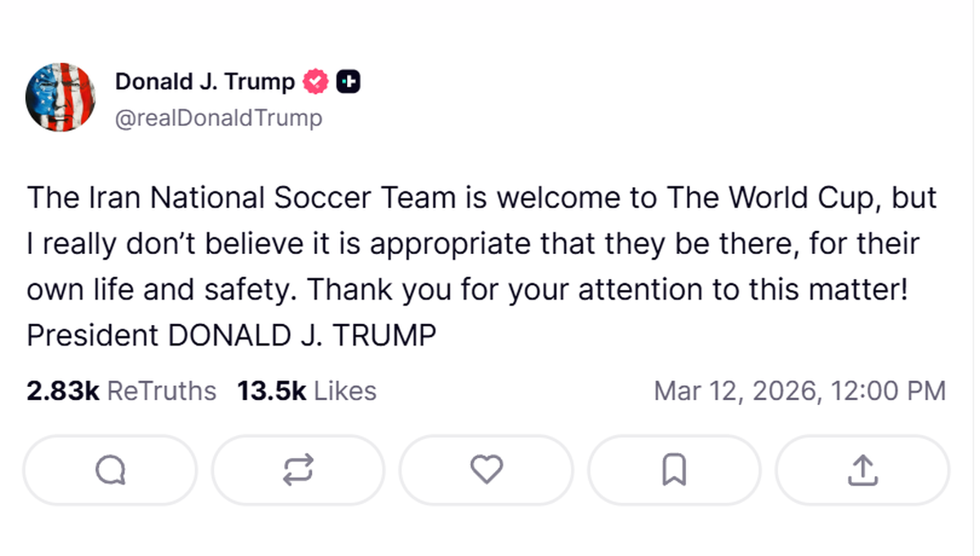Open the flag-painted profile avatar
The image size is (980, 556).
pos(60,97)
